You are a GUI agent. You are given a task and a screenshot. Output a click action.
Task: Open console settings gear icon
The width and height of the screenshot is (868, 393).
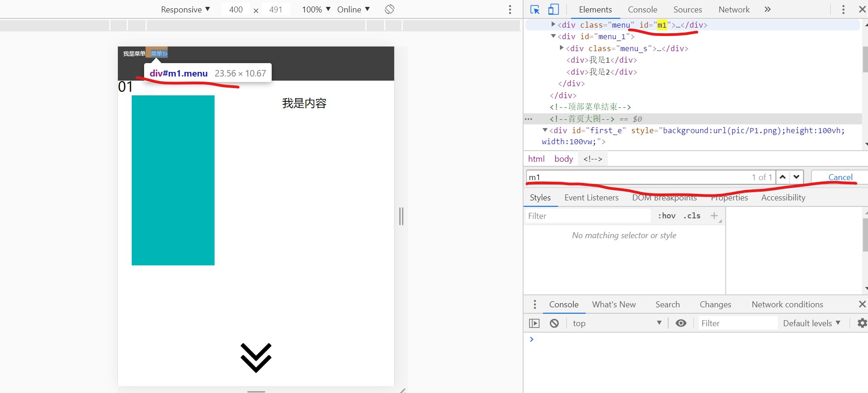pos(862,323)
